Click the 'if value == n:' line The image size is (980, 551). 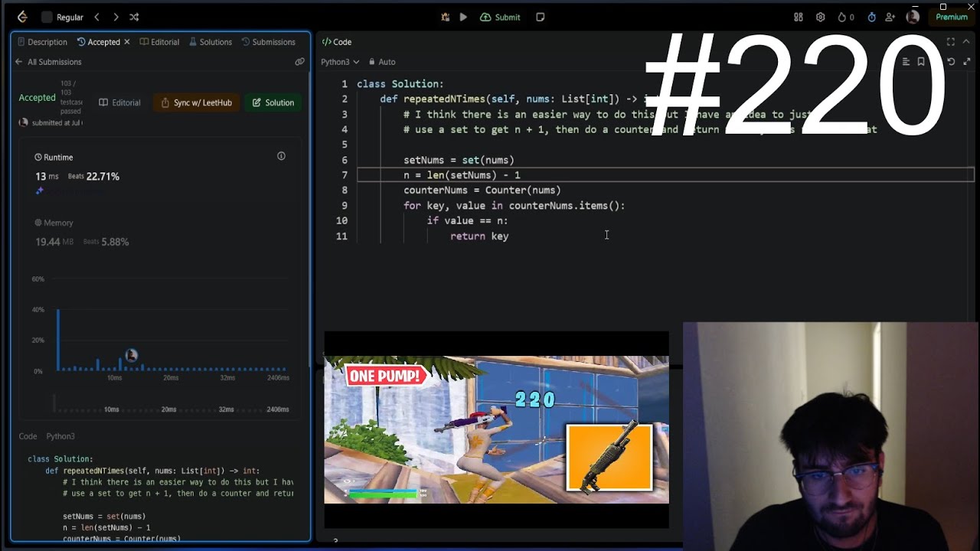click(467, 221)
